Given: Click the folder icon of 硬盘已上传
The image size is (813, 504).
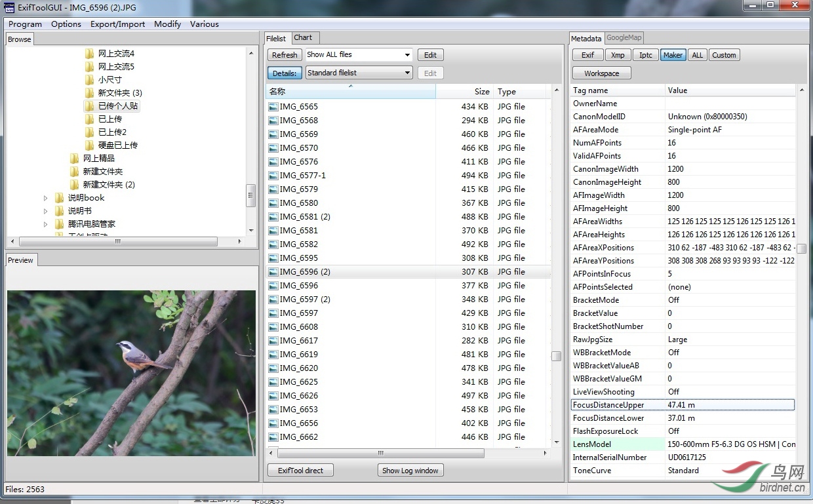Looking at the screenshot, I should 90,145.
